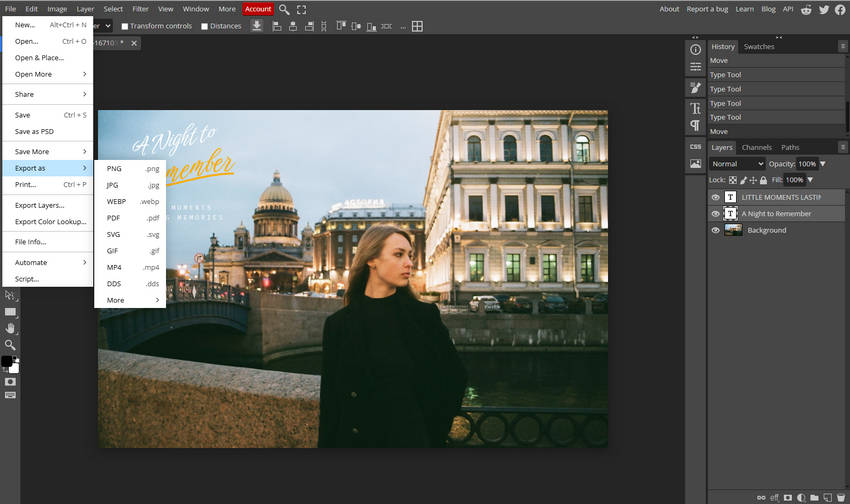Viewport: 850px width, 504px height.
Task: Delete layer with trash icon
Action: (841, 497)
